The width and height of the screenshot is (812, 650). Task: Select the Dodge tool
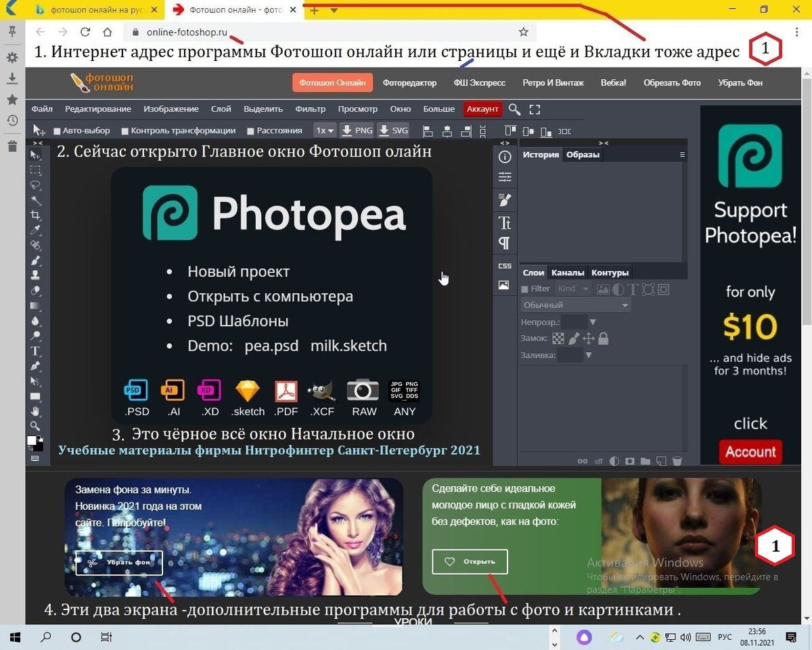(36, 336)
